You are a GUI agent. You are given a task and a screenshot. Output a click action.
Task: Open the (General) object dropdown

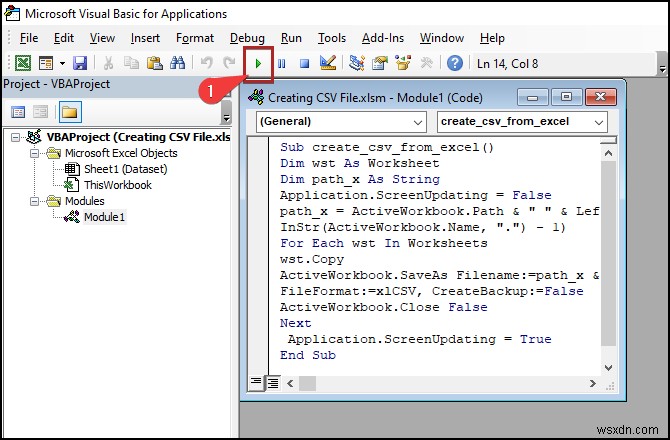point(341,122)
